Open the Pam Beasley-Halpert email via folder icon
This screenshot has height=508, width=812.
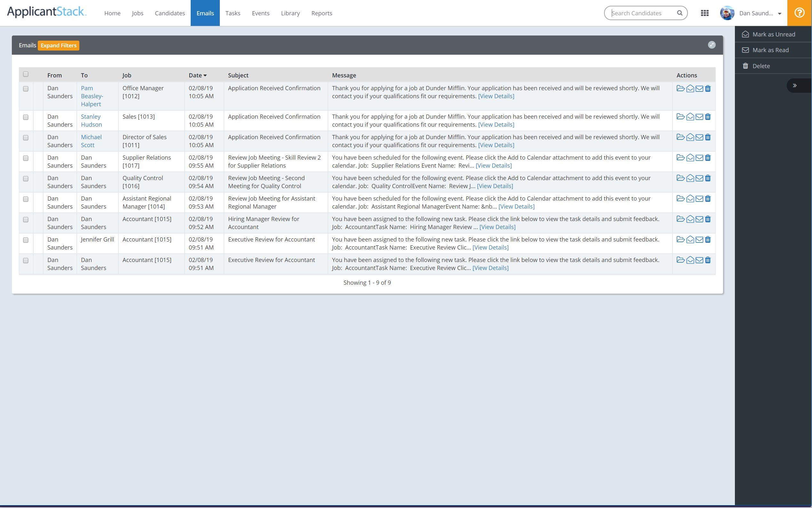(680, 88)
